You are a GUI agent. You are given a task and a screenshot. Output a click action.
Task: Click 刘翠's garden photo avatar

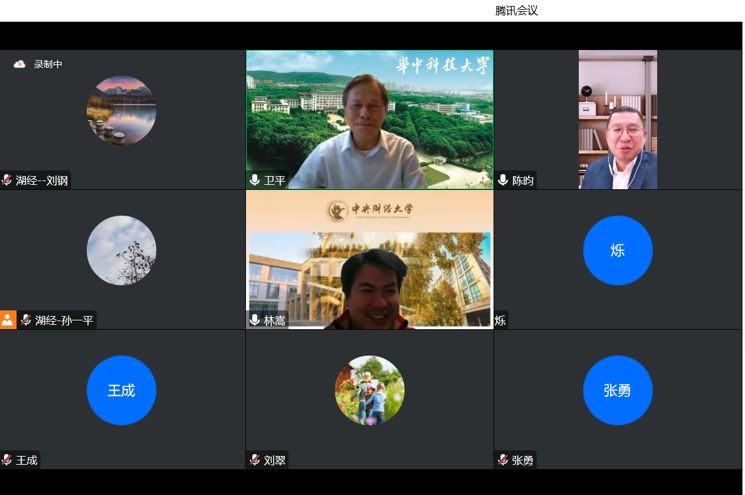pos(369,390)
